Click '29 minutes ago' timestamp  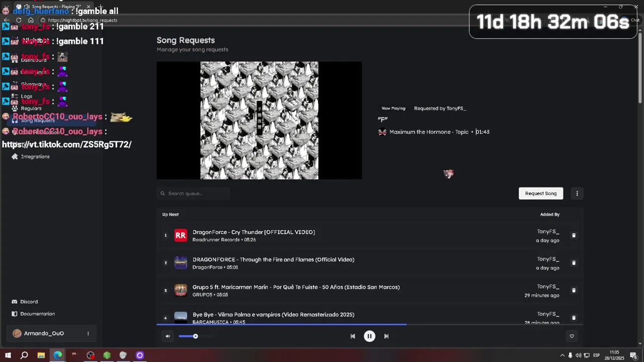click(542, 296)
